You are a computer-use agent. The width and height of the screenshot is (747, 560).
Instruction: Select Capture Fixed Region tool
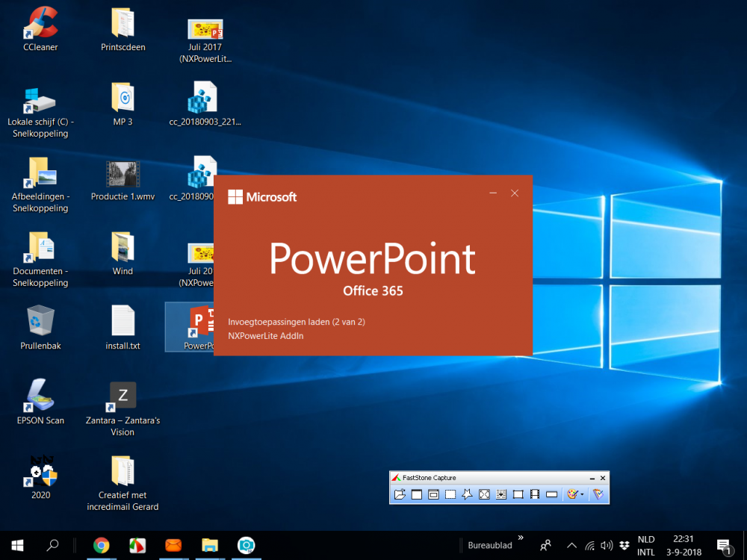coord(518,494)
